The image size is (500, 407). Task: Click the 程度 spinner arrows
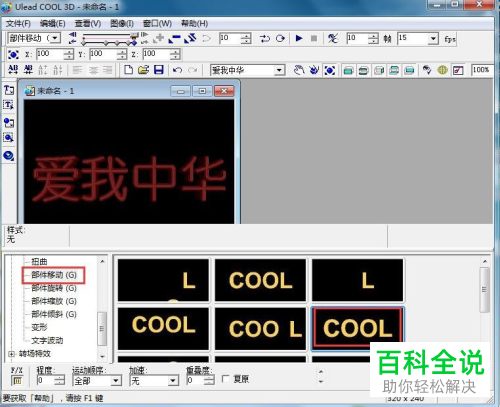pos(60,380)
